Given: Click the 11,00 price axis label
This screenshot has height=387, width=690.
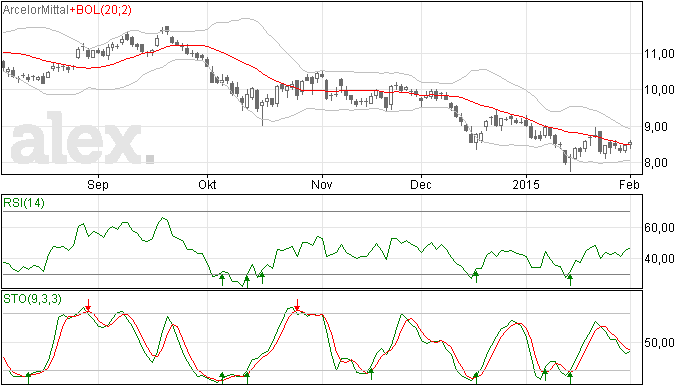Looking at the screenshot, I should tap(659, 54).
